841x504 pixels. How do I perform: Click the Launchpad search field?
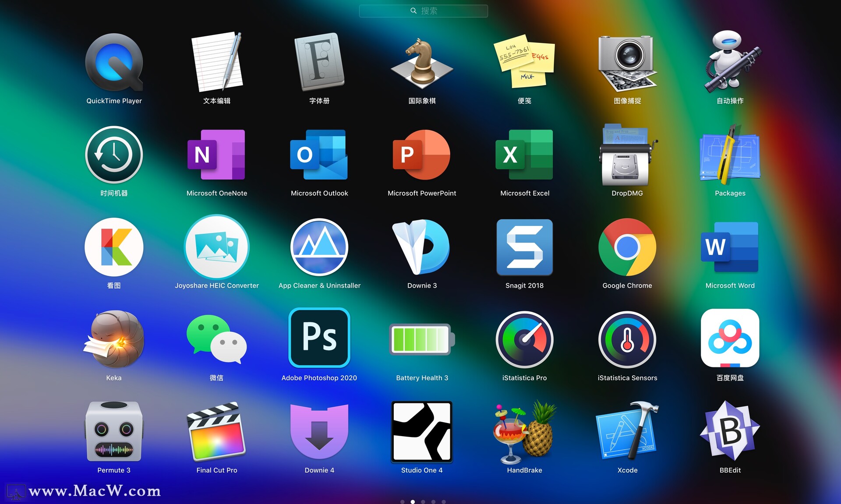423,11
